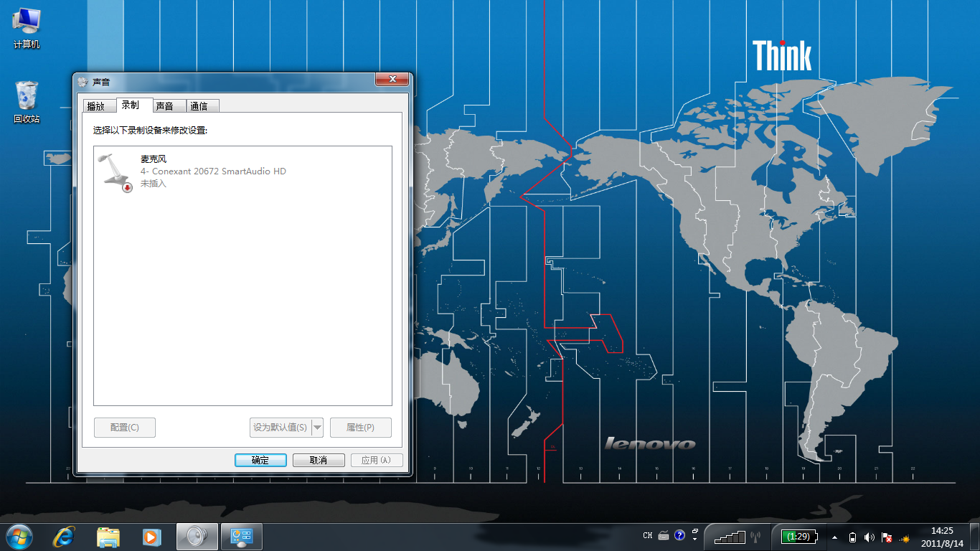Click the CH input language indicator
This screenshot has height=551, width=980.
(x=648, y=536)
